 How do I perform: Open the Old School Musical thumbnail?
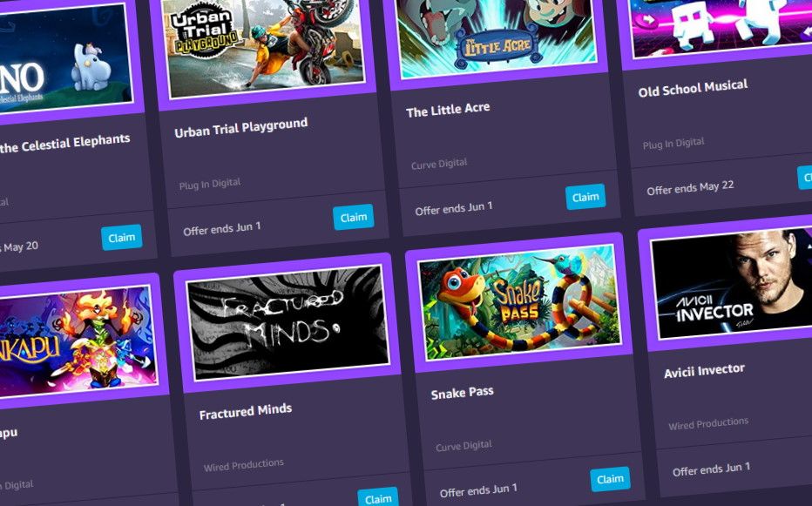(x=720, y=26)
